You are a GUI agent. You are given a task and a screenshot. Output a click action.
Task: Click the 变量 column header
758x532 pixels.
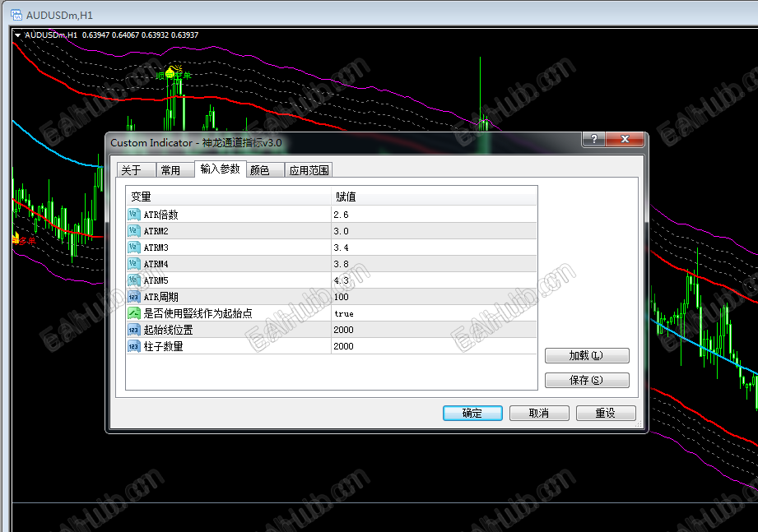pyautogui.click(x=228, y=197)
